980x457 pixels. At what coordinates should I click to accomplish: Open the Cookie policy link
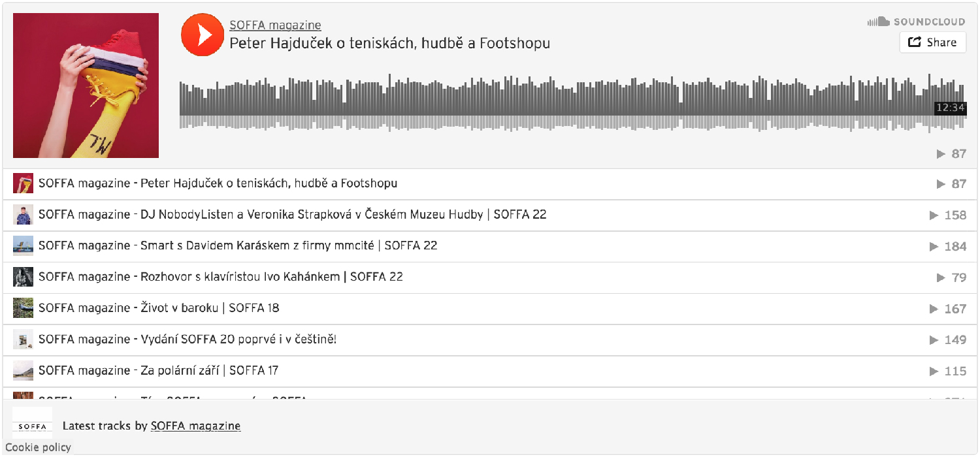click(38, 447)
